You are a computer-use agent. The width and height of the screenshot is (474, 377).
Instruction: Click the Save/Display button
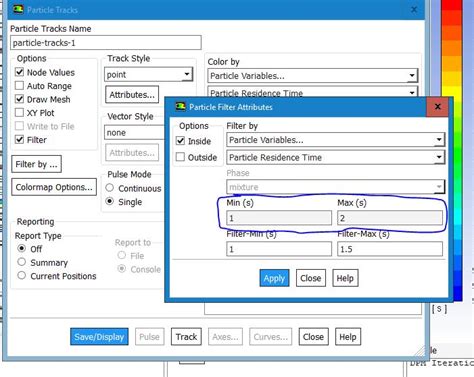(99, 337)
